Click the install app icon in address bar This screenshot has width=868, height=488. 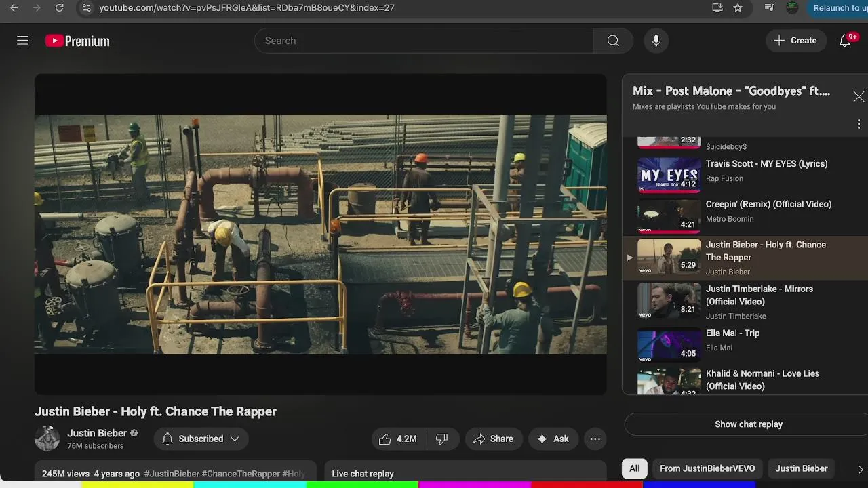717,8
